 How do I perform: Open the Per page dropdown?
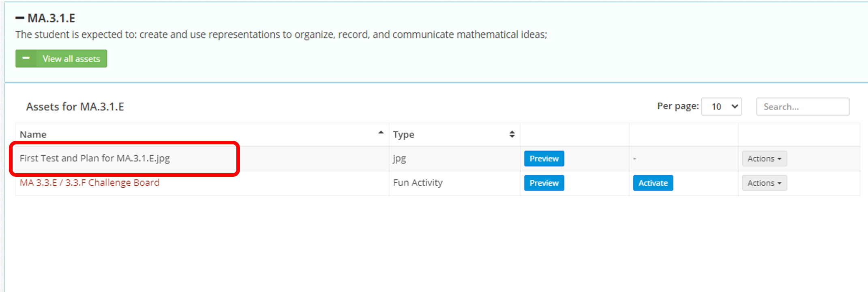721,107
